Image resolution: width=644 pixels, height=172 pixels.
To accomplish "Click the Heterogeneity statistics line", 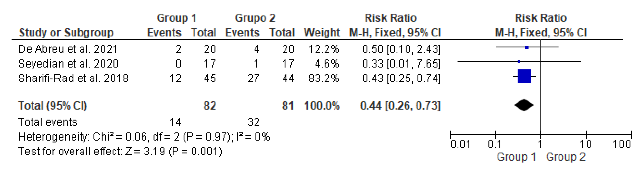I will [144, 137].
